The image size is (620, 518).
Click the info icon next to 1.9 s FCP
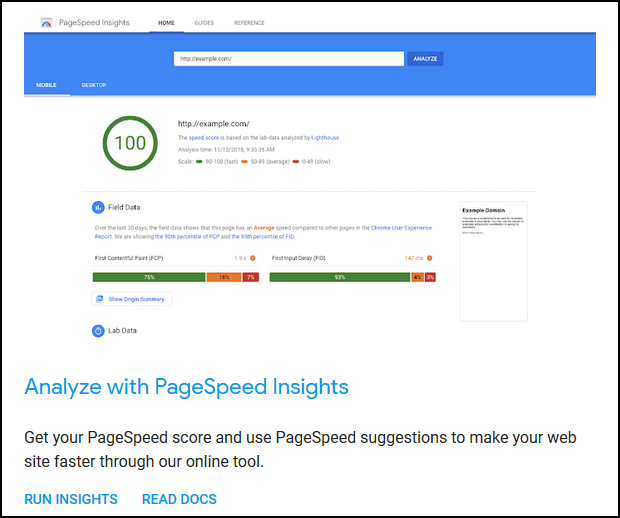tap(253, 258)
